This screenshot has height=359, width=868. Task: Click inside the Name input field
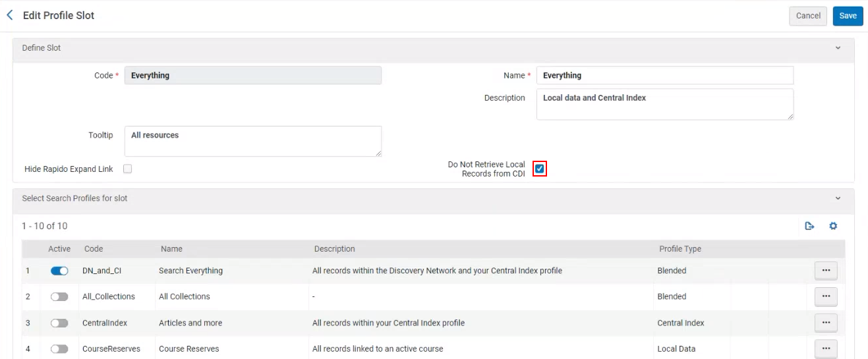(x=664, y=76)
